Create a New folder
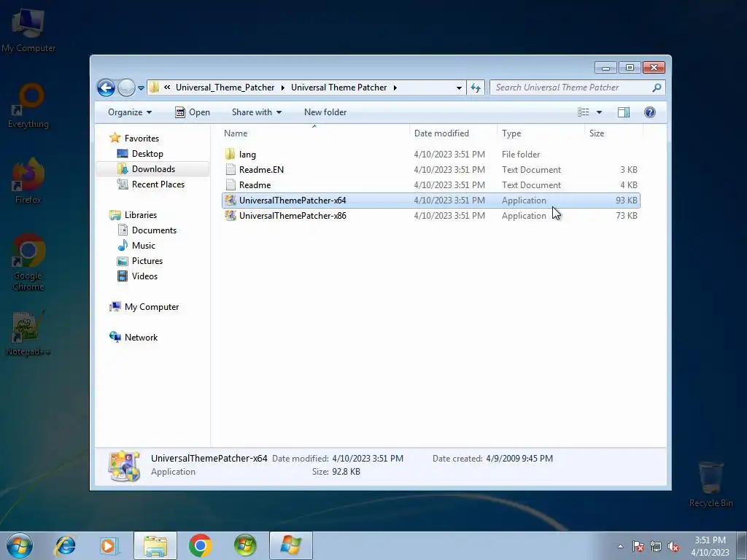The height and width of the screenshot is (560, 747). pyautogui.click(x=325, y=112)
